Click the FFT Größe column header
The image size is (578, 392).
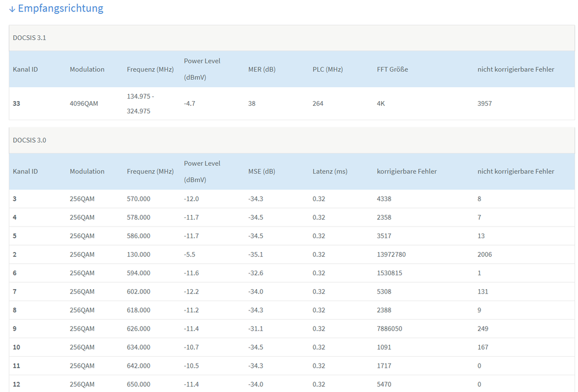click(392, 69)
